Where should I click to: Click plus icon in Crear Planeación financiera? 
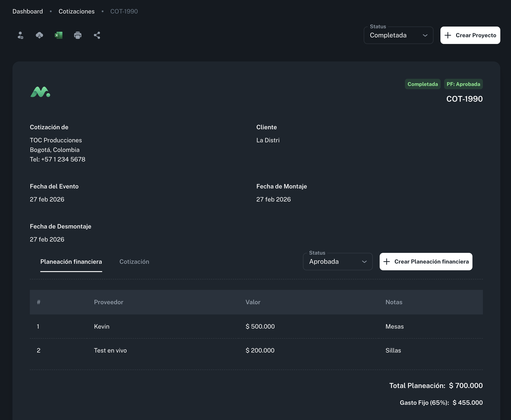[x=387, y=262]
